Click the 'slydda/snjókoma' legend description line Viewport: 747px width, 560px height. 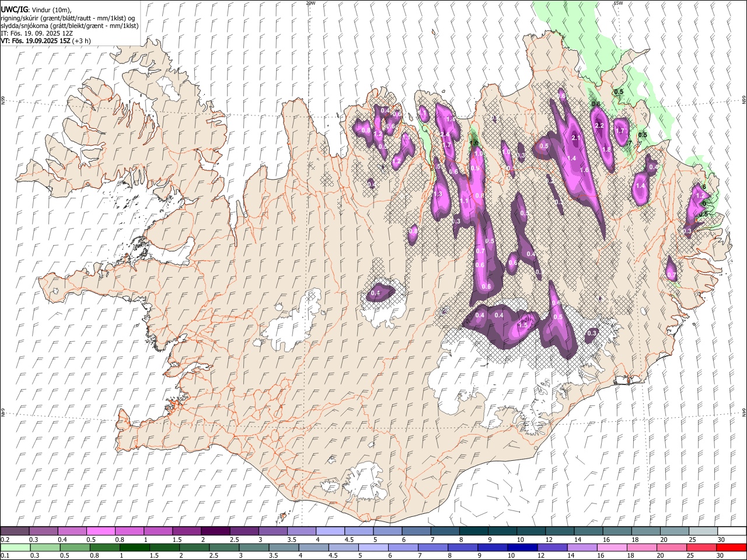(x=69, y=26)
